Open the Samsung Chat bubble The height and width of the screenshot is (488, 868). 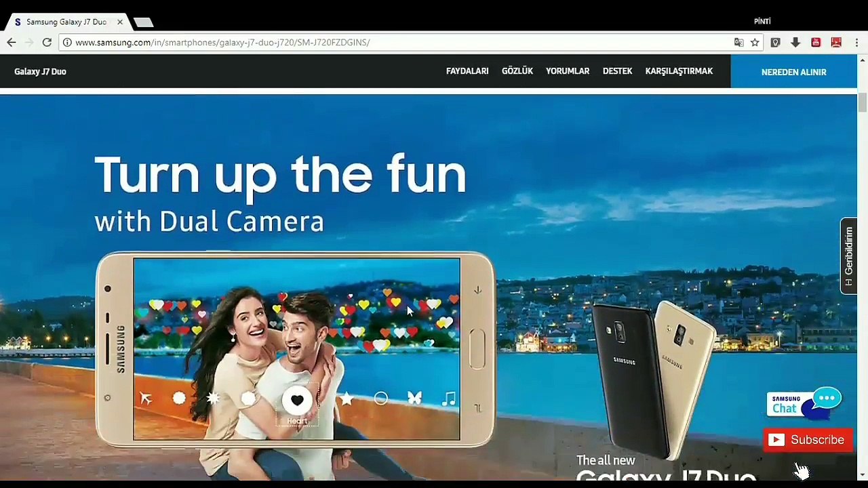pos(804,404)
